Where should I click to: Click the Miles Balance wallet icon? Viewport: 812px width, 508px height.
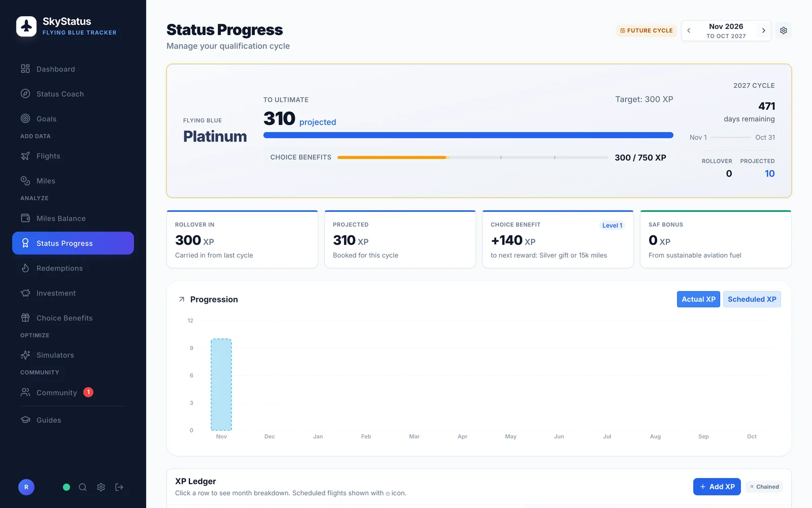click(25, 218)
